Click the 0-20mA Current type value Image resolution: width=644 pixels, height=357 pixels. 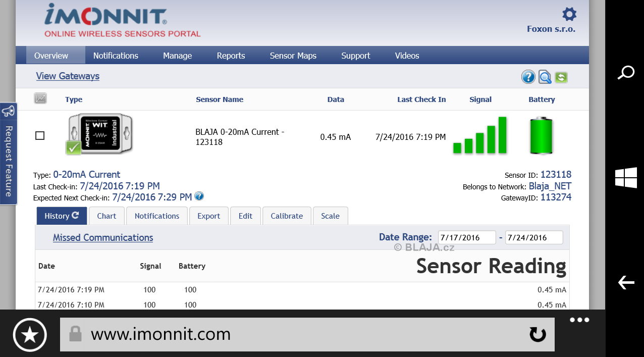87,175
